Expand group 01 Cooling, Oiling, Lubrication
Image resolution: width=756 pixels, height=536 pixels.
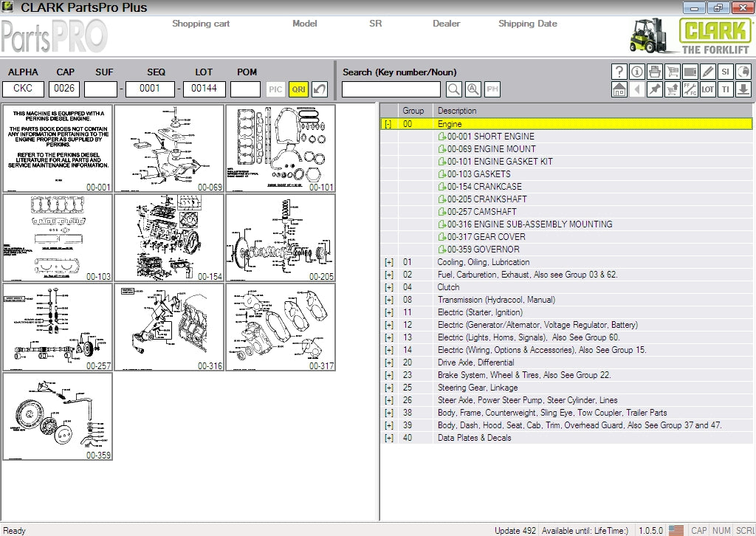click(x=389, y=262)
